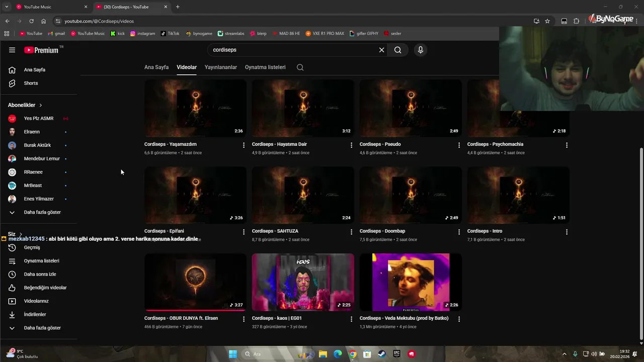The height and width of the screenshot is (362, 644).
Task: Clear the search box with X icon
Action: 381,50
